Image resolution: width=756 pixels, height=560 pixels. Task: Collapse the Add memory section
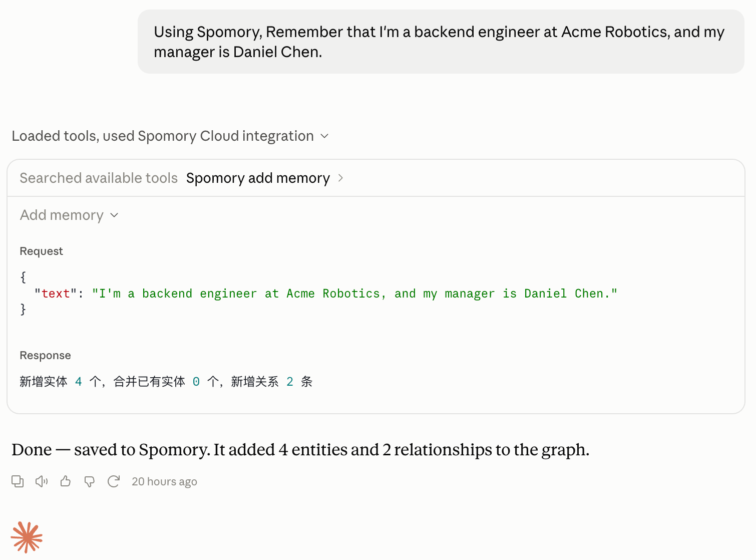pos(69,215)
